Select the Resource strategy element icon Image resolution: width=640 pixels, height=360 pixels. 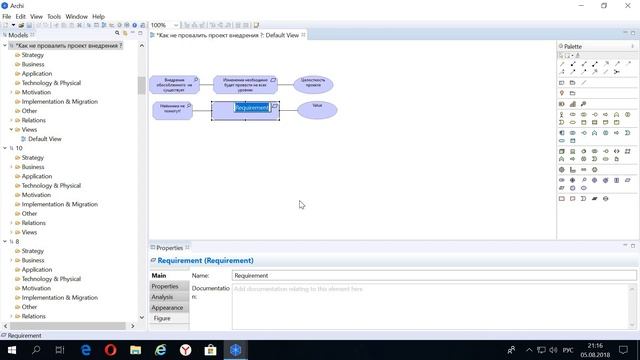coord(562,104)
